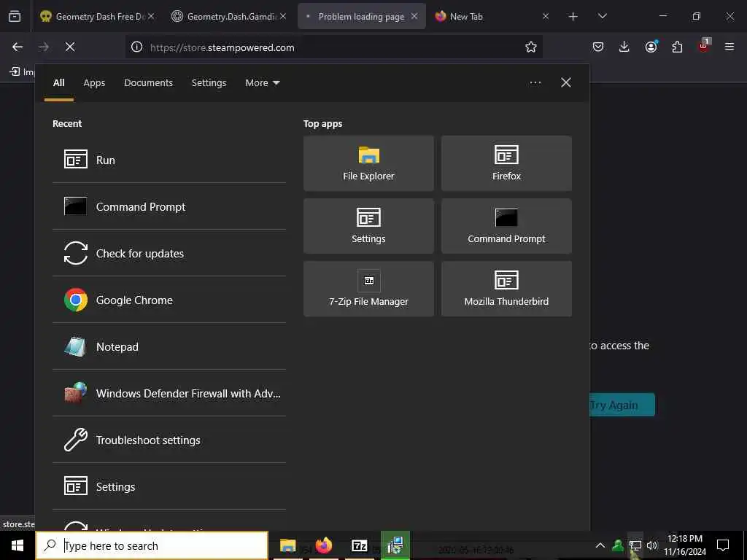747x560 pixels.
Task: Open the Extensions menu
Action: (677, 47)
